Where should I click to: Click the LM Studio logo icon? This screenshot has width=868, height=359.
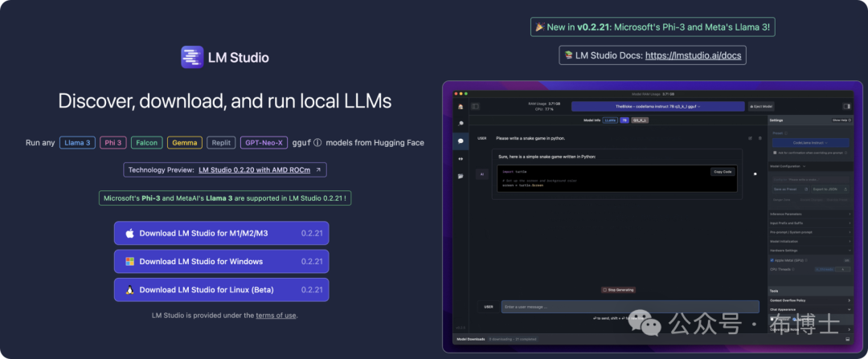point(192,57)
